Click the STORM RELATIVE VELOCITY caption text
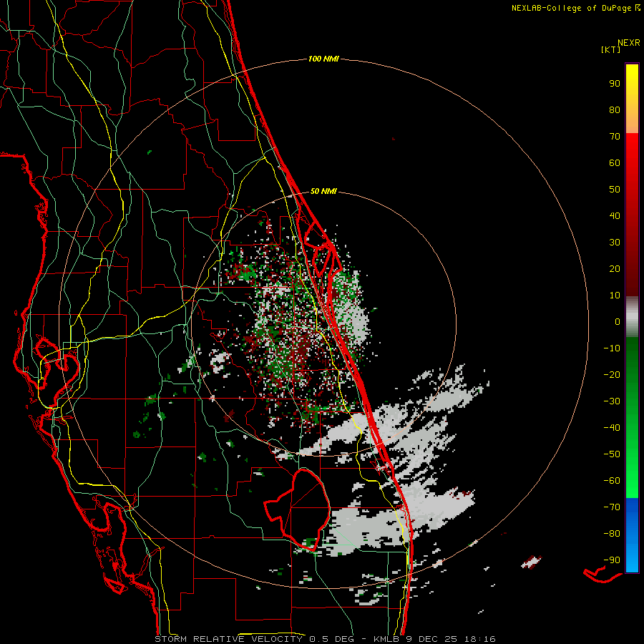Image resolution: width=644 pixels, height=644 pixels. point(228,639)
